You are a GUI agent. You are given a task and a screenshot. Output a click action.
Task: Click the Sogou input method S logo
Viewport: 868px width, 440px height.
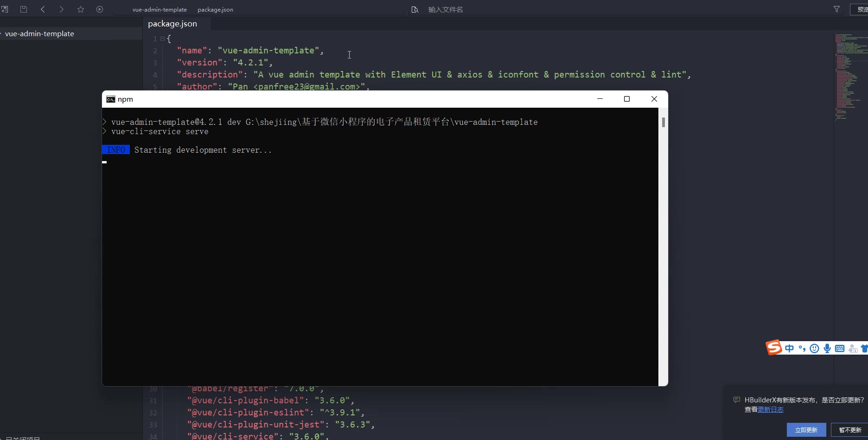point(774,348)
